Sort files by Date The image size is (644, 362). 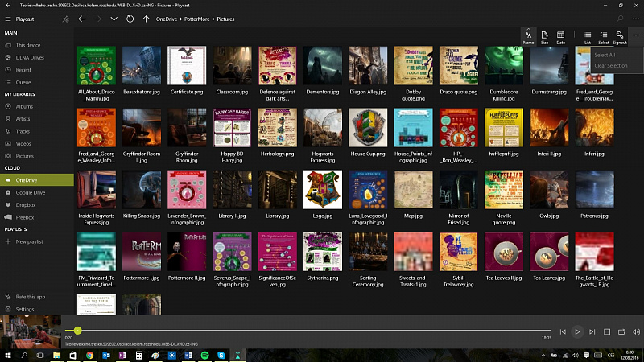pyautogui.click(x=560, y=37)
